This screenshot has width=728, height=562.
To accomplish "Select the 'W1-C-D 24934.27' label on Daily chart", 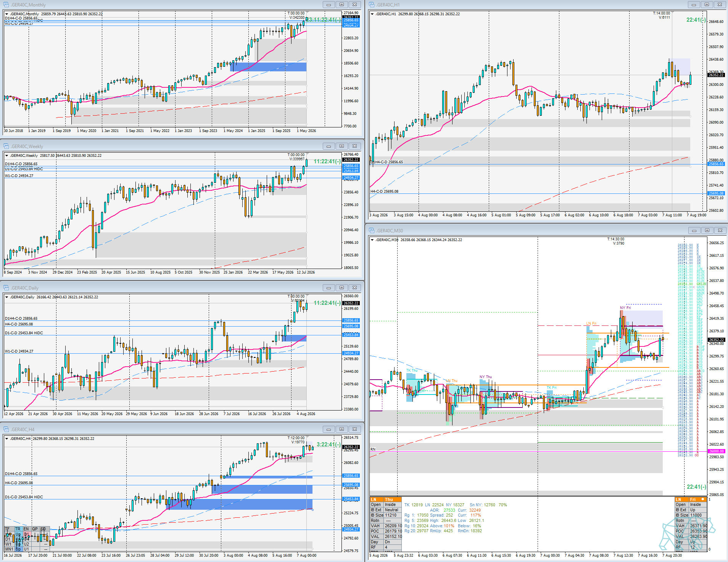I will 19,351.
